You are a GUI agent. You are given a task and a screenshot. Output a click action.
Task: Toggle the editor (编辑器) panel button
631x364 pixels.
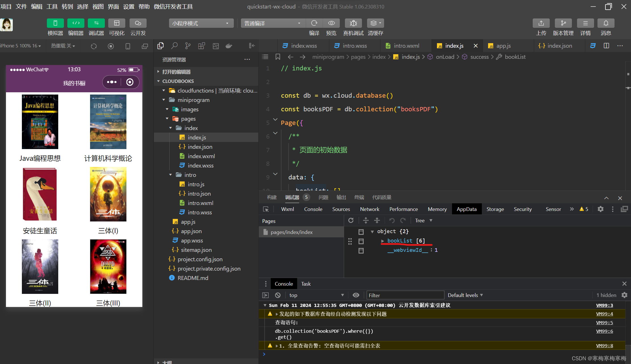(x=76, y=23)
